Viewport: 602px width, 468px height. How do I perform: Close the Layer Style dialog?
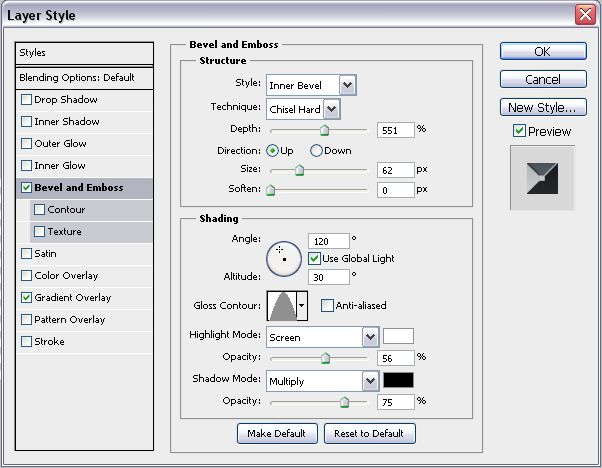coord(586,14)
